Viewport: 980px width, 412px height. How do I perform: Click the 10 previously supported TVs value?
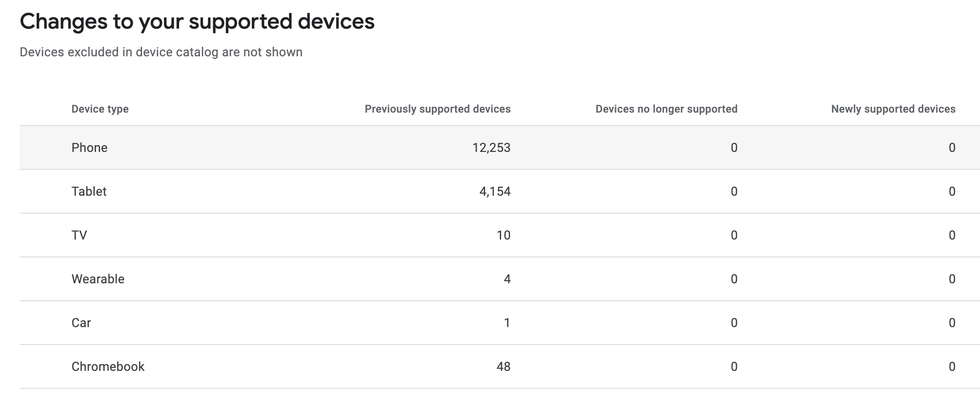pos(503,235)
